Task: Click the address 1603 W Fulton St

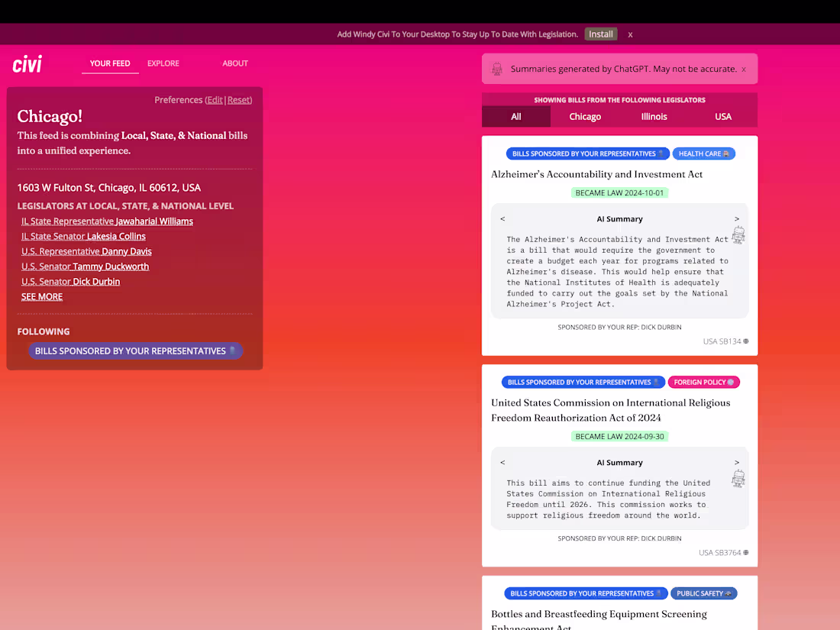Action: (108, 188)
